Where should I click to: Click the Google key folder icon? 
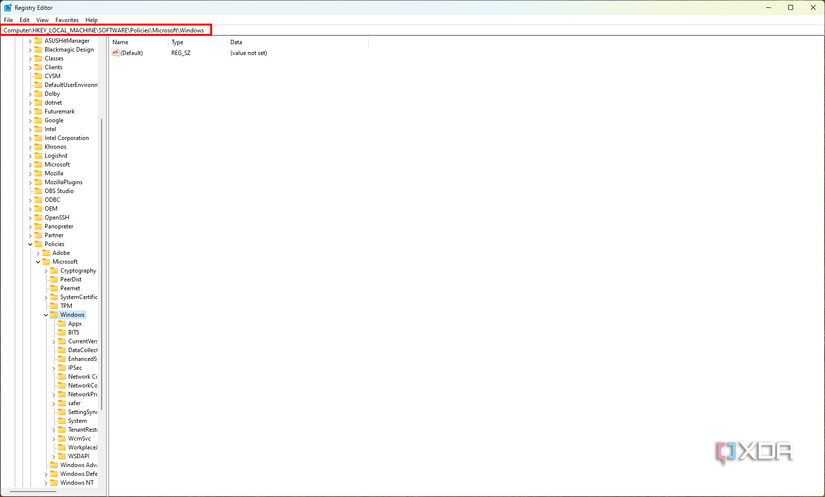click(x=38, y=120)
